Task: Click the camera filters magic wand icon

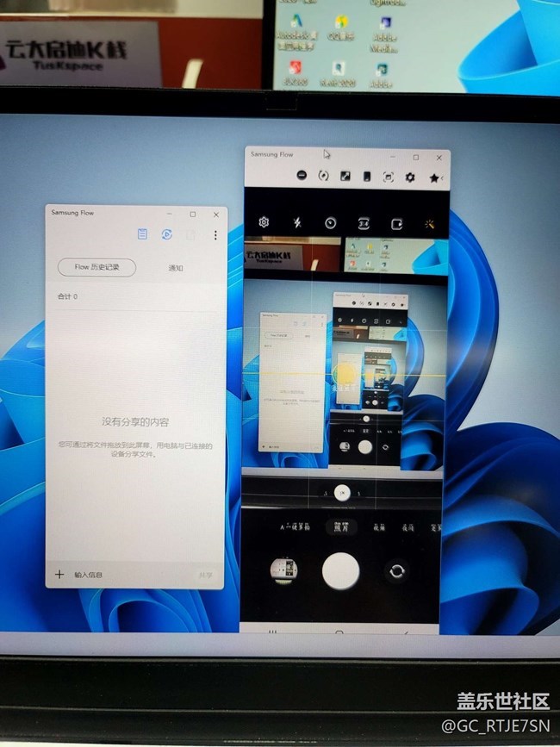Action: (x=429, y=223)
